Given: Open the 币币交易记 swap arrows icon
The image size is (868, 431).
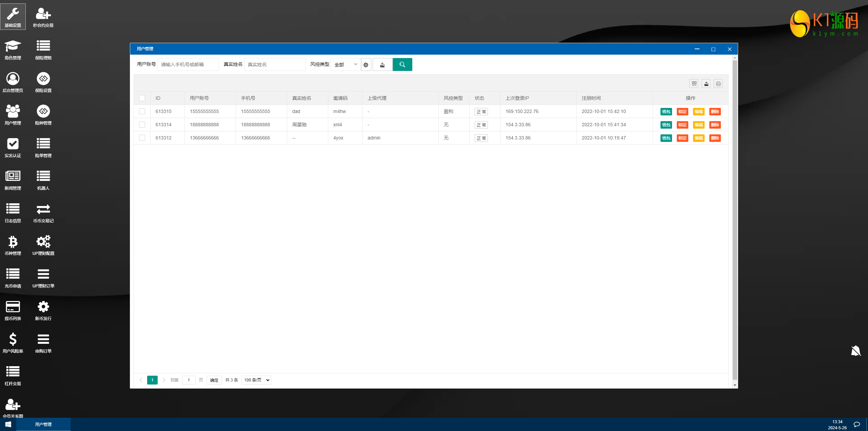Looking at the screenshot, I should (x=43, y=209).
